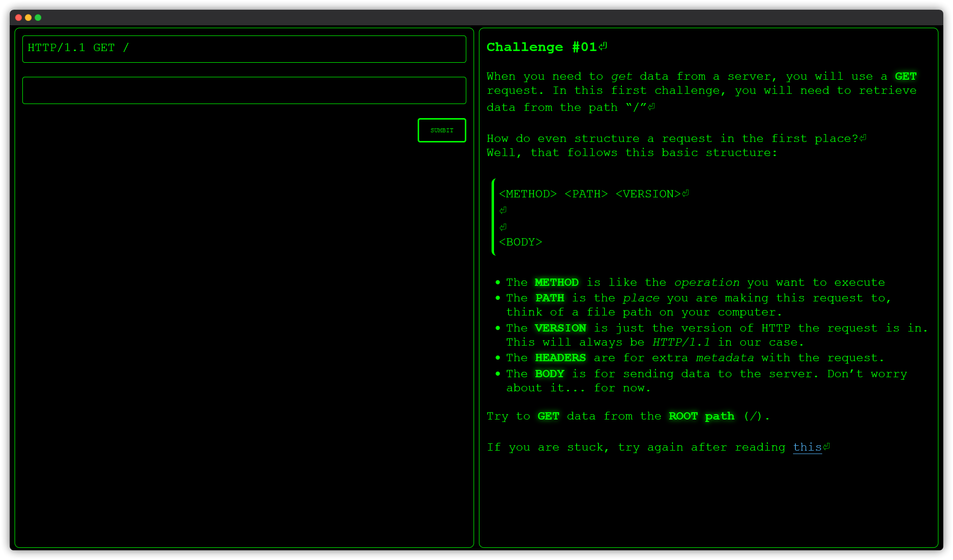
Task: Select the empty response text box
Action: pos(243,90)
